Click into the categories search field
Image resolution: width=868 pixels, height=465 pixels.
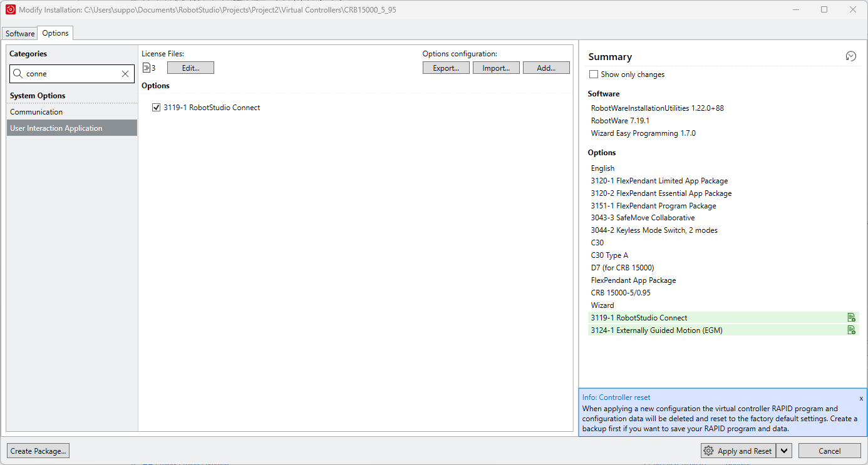tap(70, 74)
